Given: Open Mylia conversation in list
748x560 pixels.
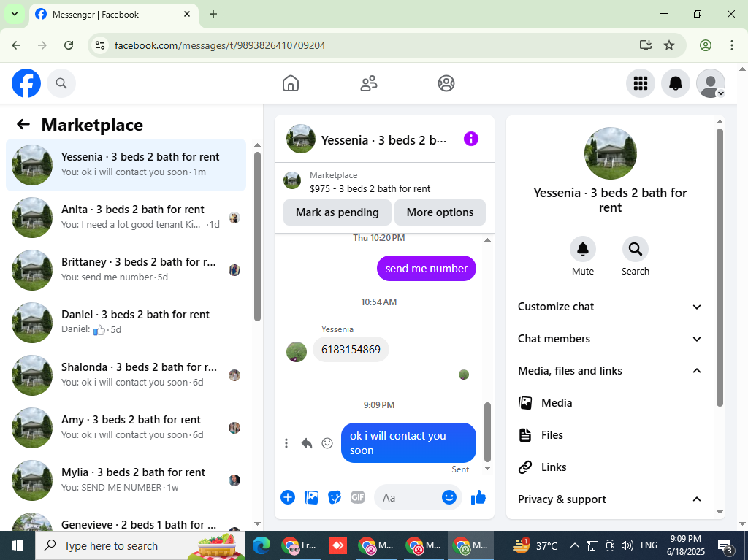Looking at the screenshot, I should pos(126,480).
